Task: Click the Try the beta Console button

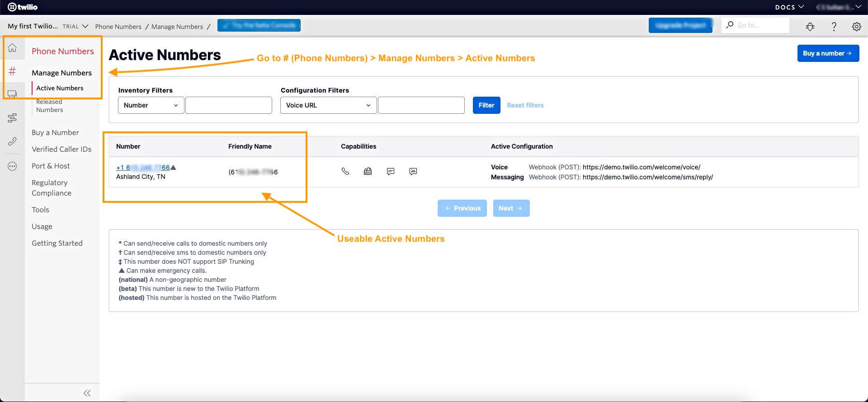Action: pyautogui.click(x=259, y=25)
